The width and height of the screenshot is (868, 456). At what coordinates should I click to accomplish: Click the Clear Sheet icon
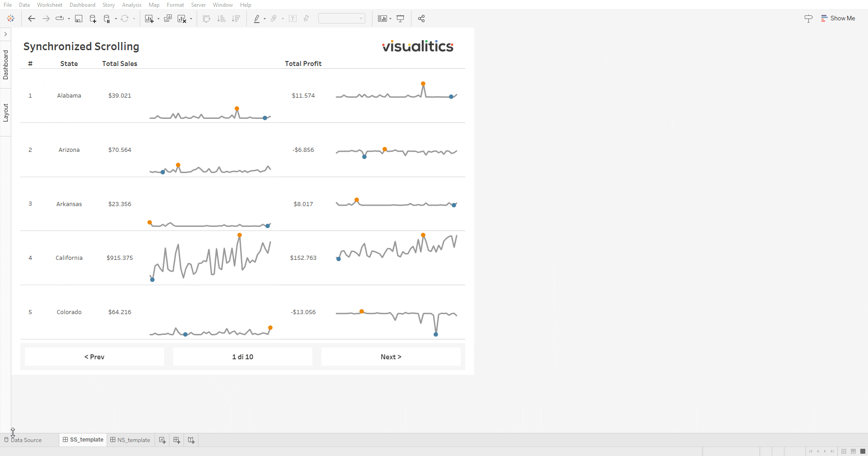point(182,19)
